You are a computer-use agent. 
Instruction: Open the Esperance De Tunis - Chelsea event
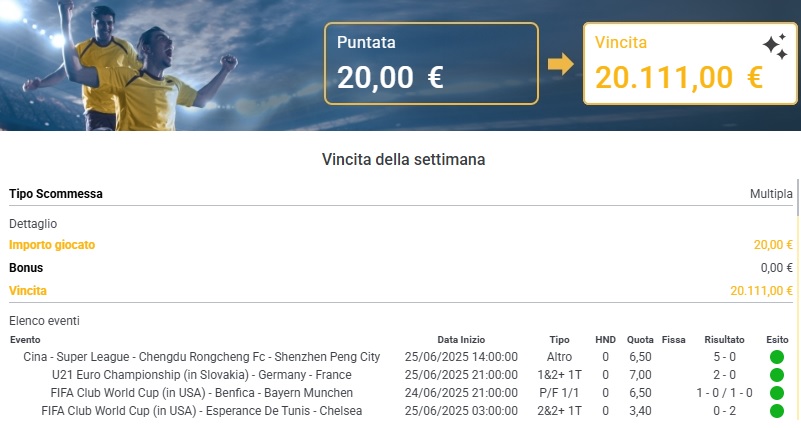(x=201, y=411)
